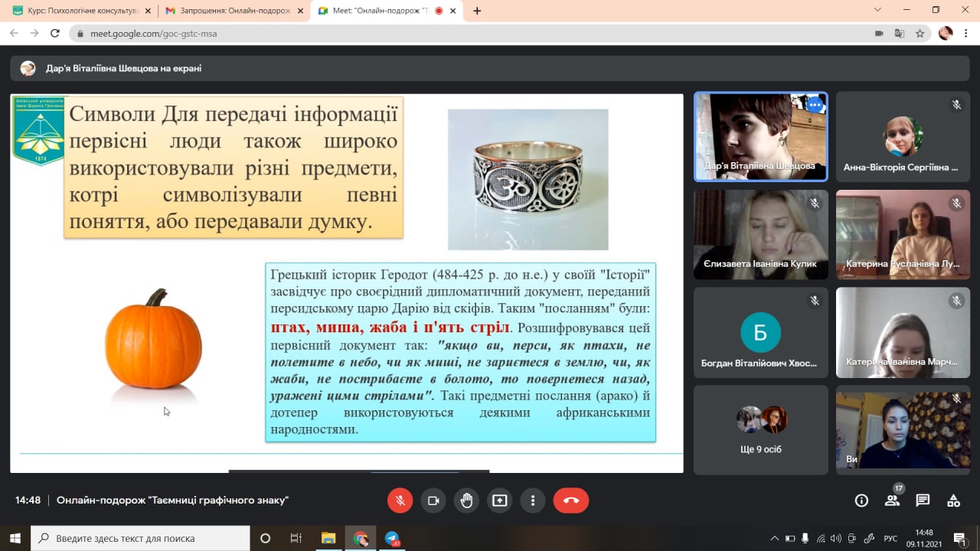Unmute the microphone in the call bar
The image size is (980, 551).
(400, 500)
